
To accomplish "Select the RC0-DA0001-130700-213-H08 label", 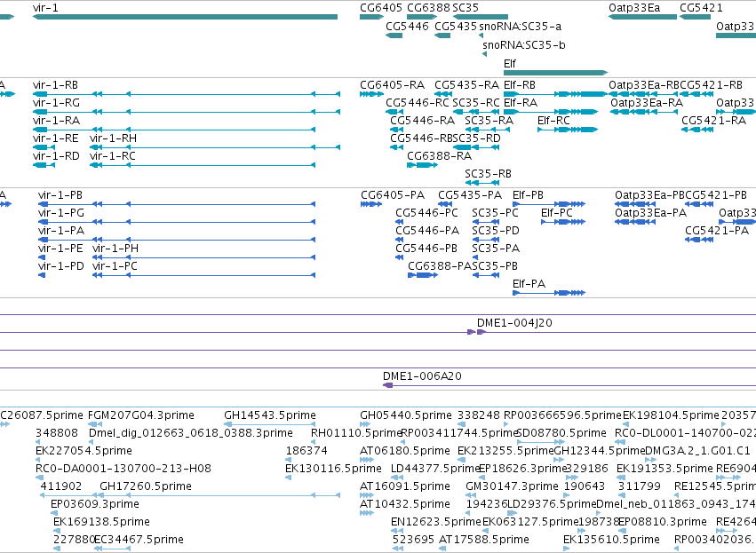I will coord(123,469).
